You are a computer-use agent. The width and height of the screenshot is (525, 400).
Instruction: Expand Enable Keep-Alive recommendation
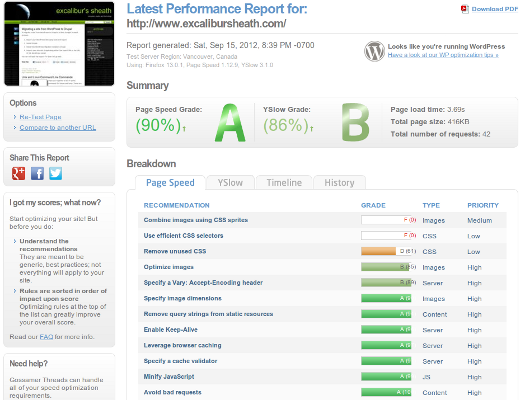coord(170,330)
